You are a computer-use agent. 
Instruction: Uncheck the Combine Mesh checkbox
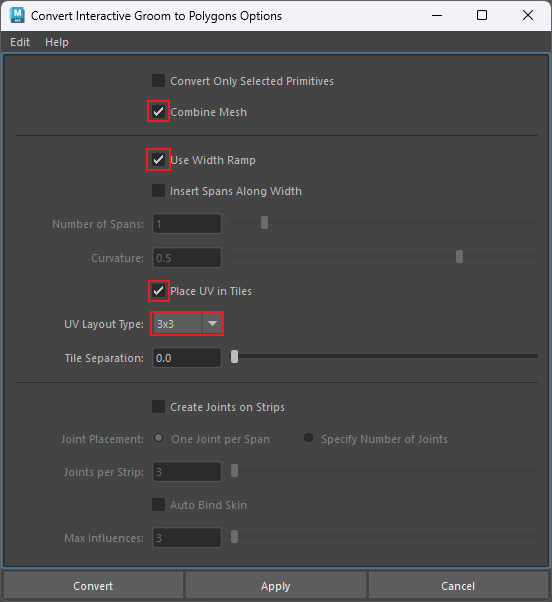[158, 112]
